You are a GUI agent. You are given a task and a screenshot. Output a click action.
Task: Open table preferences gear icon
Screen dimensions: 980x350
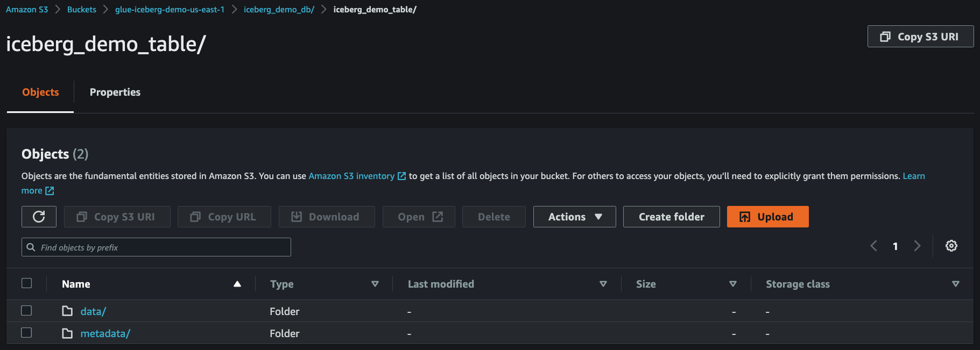click(951, 246)
